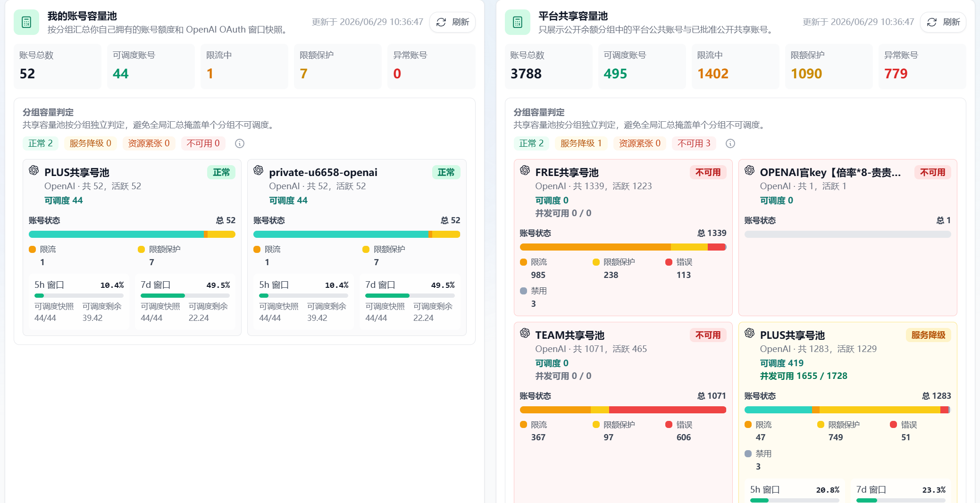Click the 限额保护 1090 stat card
This screenshot has width=980, height=503.
point(829,67)
